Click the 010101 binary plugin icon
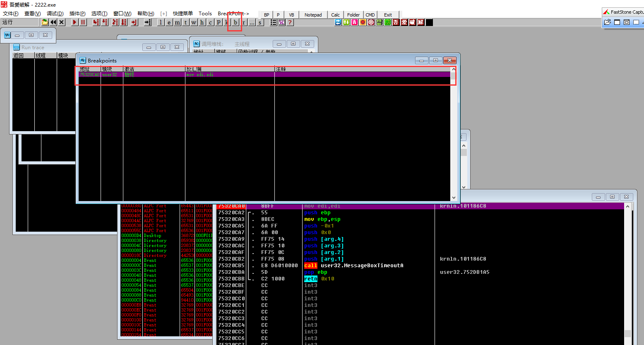This screenshot has height=345, width=644. (x=379, y=22)
